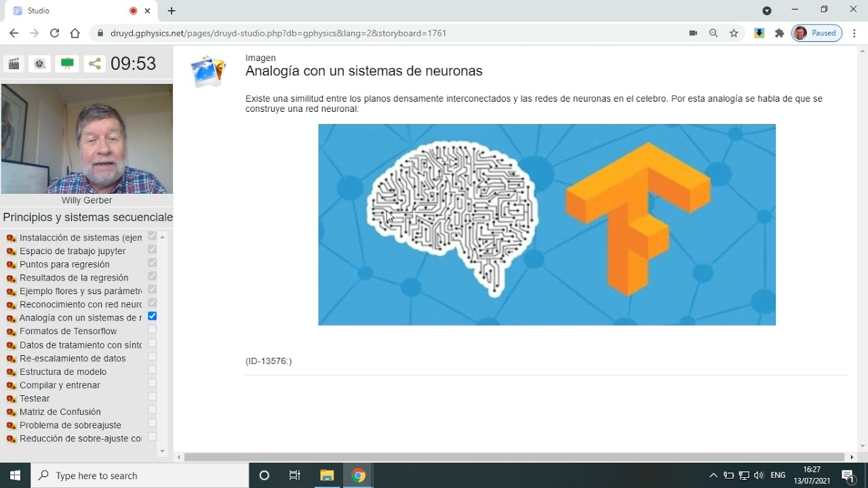This screenshot has height=488, width=868.
Task: Click the ENG language indicator
Action: [x=778, y=475]
